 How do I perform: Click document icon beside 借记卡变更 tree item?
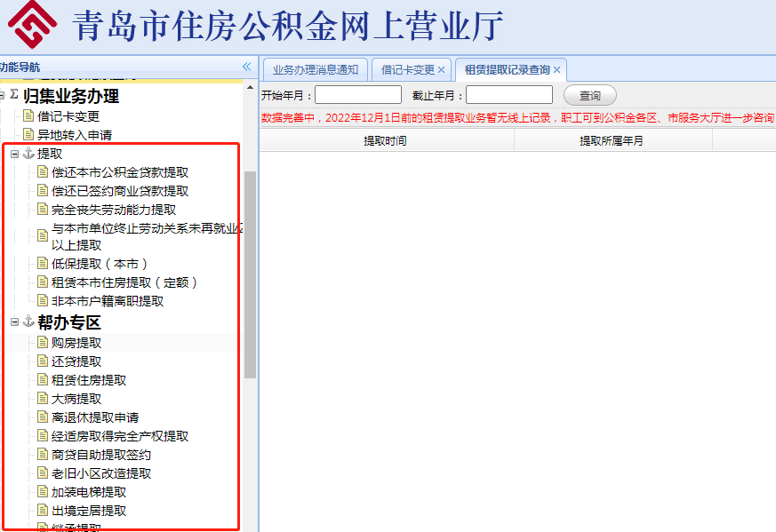[x=28, y=116]
